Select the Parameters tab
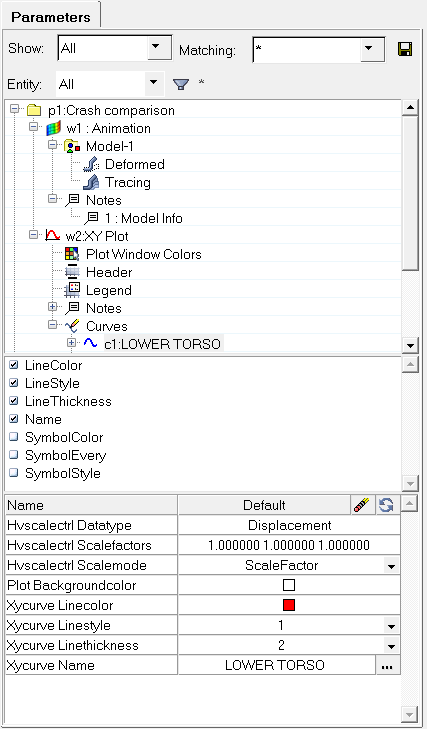 pyautogui.click(x=51, y=17)
